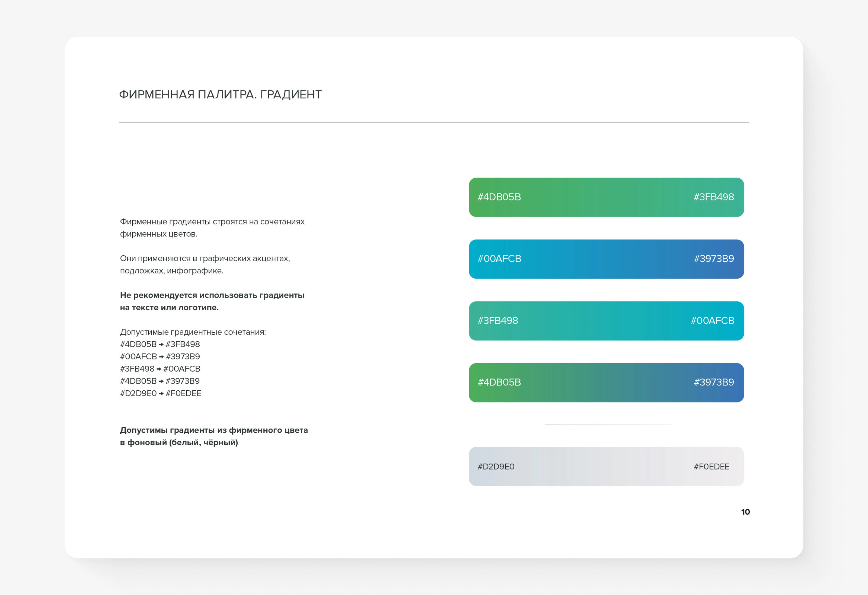The image size is (868, 595).
Task: Click the arrow in the "#4DB05B → #3FB498" list line
Action: click(161, 345)
